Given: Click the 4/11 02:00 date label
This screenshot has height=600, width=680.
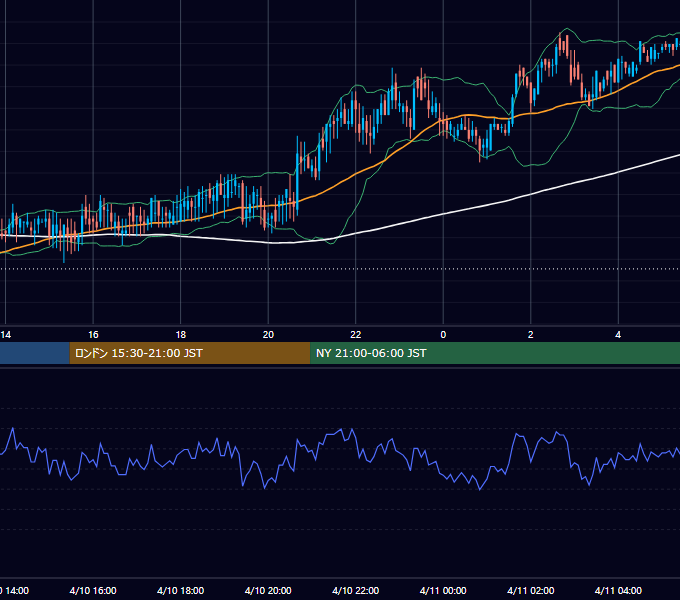Looking at the screenshot, I should point(531,590).
